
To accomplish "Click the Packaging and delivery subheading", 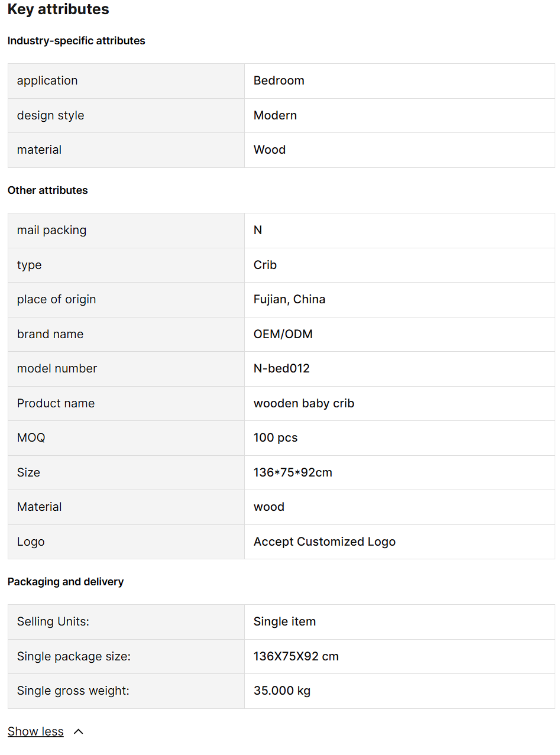I will [x=66, y=582].
